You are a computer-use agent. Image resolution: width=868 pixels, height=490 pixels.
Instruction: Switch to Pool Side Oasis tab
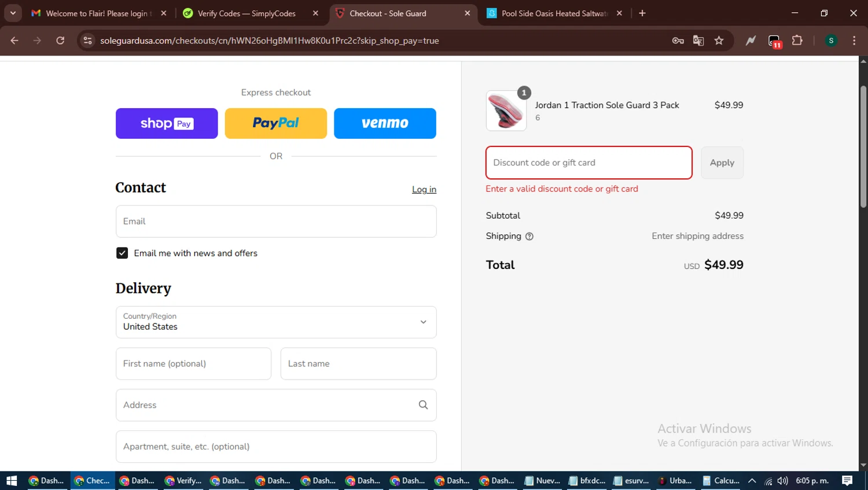pyautogui.click(x=554, y=13)
